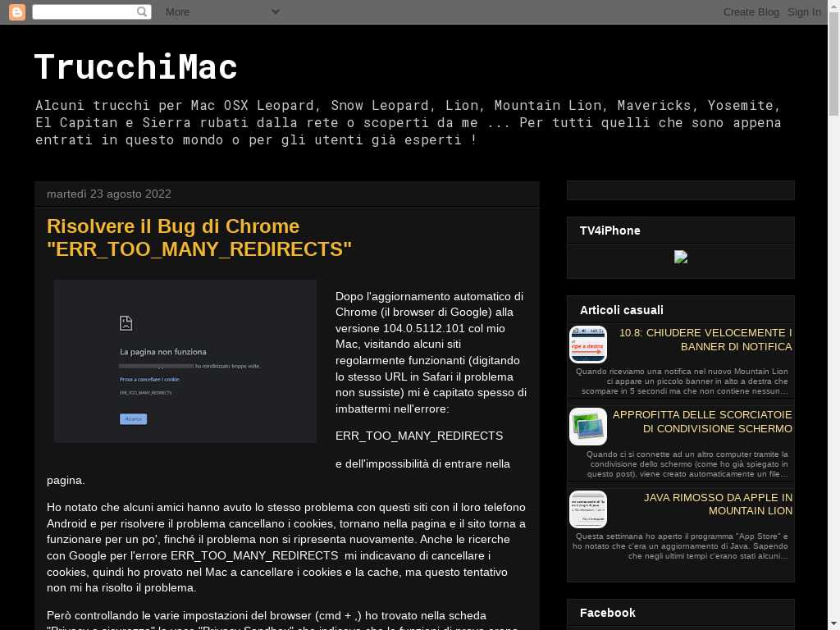The image size is (840, 630).
Task: Click the broken TV4iPhone widget image
Action: [680, 257]
